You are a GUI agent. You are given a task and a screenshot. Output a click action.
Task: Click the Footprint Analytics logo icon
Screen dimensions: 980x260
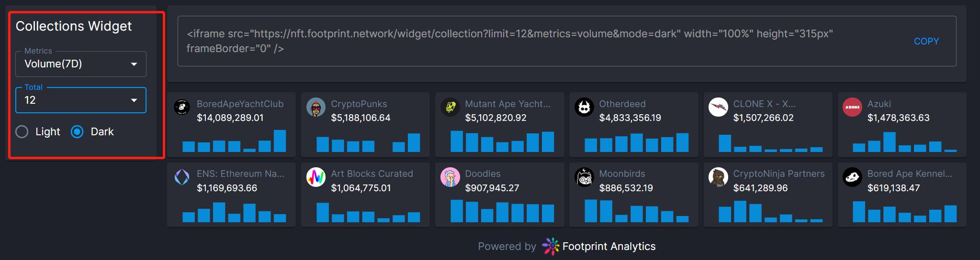click(x=550, y=246)
